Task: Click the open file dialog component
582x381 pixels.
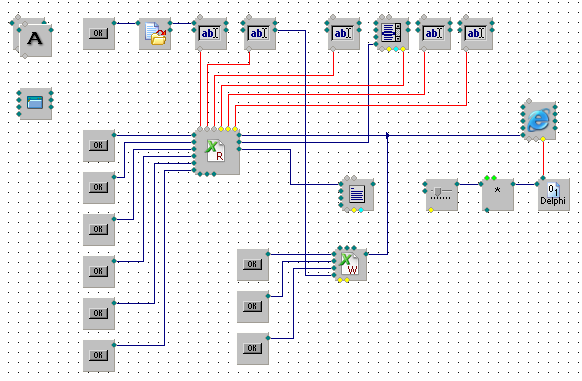Action: pos(155,34)
